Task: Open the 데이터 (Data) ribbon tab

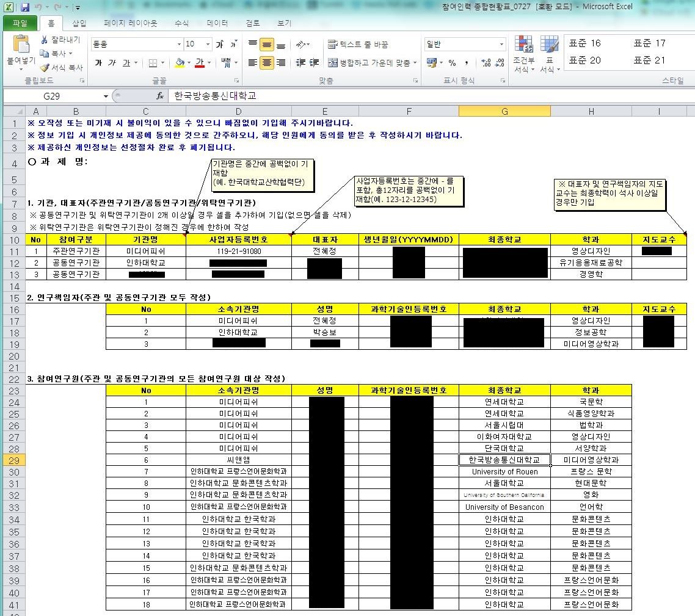Action: click(x=217, y=23)
